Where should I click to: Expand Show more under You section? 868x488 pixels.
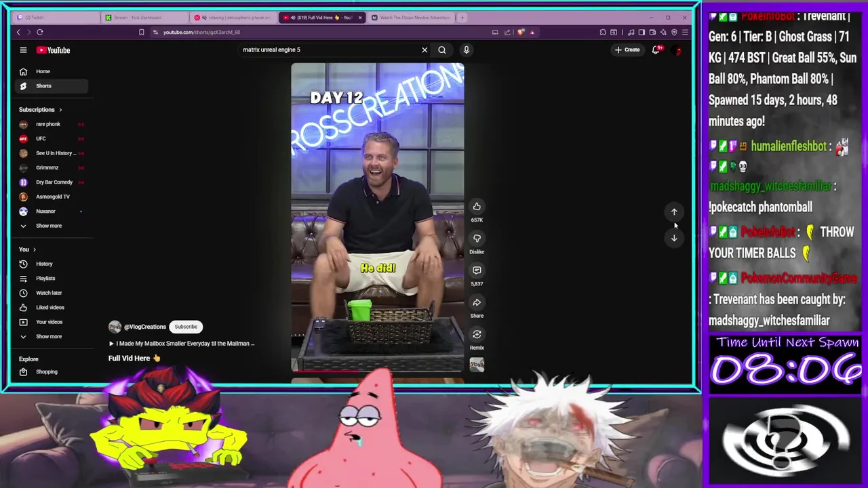[x=52, y=336]
